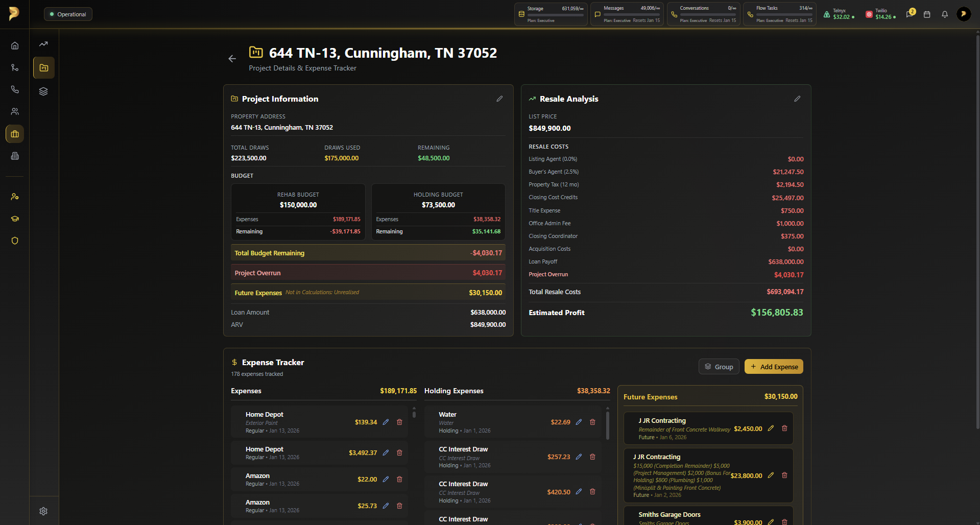
Task: Check the Twilio balance $14.26
Action: pos(881,14)
